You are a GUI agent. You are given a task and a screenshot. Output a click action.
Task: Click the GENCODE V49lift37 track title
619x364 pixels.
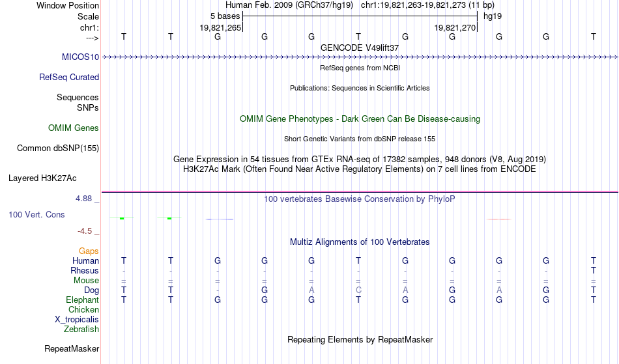click(x=360, y=48)
